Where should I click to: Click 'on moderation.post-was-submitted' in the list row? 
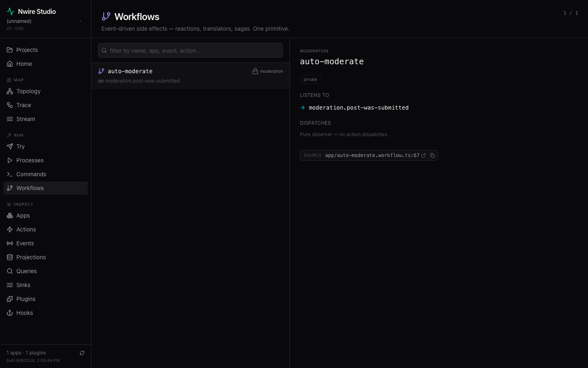(x=139, y=81)
